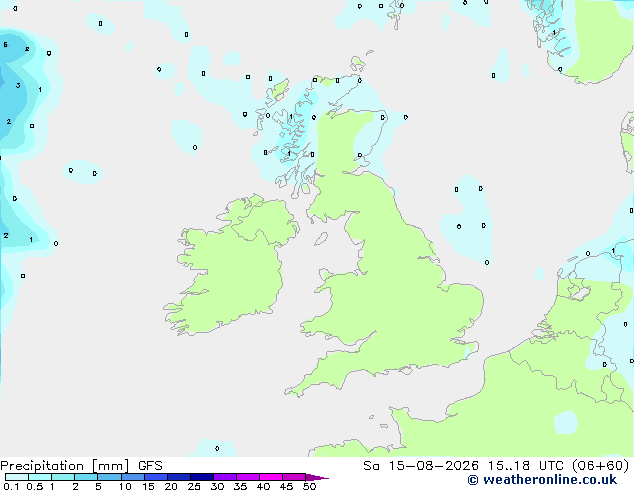The width and height of the screenshot is (634, 490).
Task: Click the "50" legend scale label
Action: tap(309, 486)
